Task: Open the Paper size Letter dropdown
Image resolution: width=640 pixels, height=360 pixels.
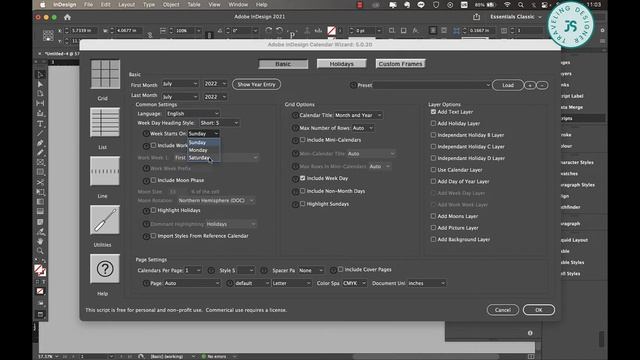Action: click(x=292, y=283)
